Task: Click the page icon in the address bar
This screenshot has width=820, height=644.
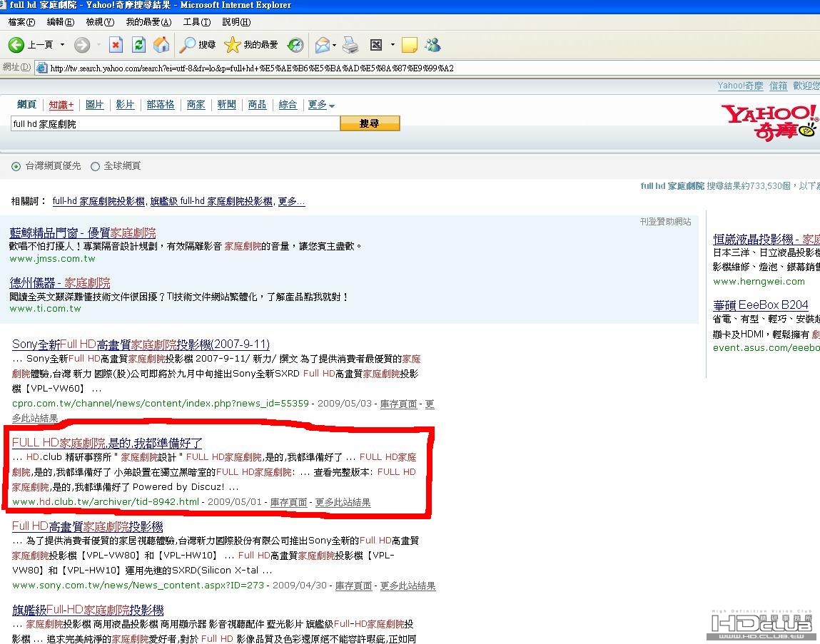Action: (x=41, y=68)
